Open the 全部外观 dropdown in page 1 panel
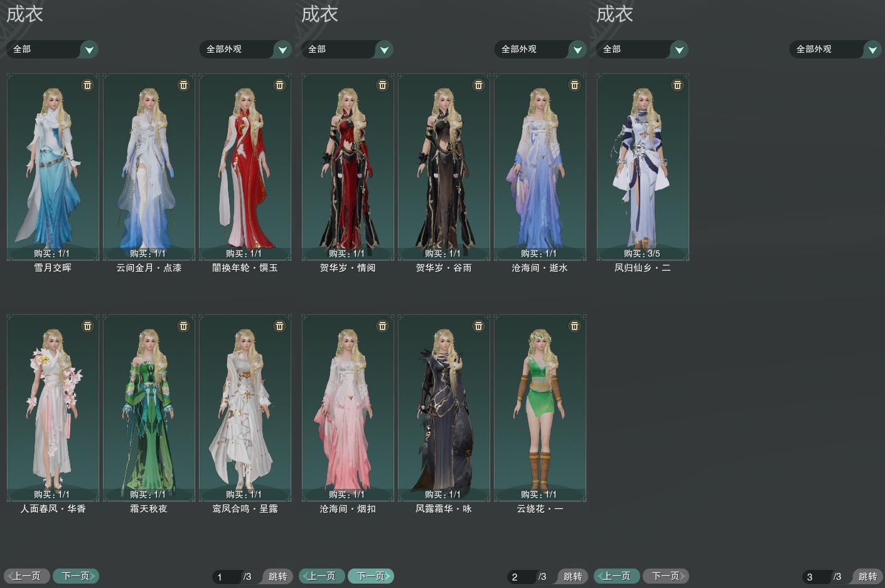 pos(245,49)
